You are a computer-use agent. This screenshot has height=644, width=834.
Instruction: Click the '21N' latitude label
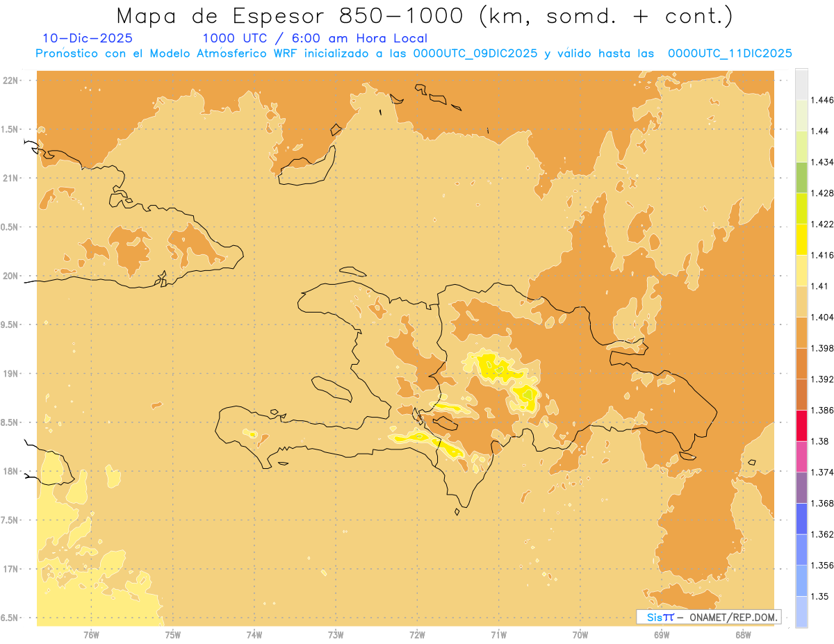[x=10, y=178]
